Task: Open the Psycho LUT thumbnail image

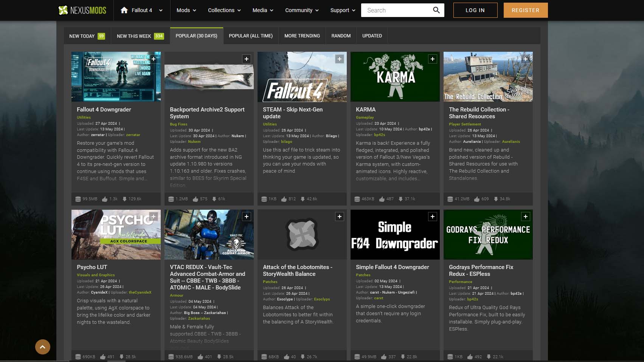Action: [x=116, y=235]
